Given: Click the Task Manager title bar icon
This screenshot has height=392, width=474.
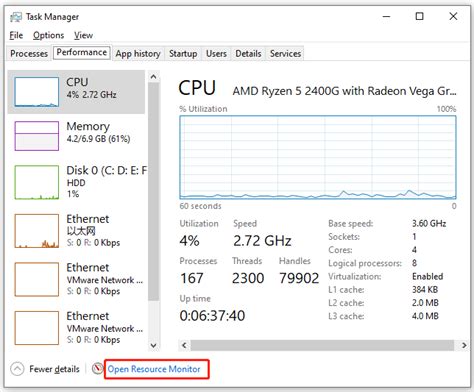Looking at the screenshot, I should pyautogui.click(x=16, y=17).
